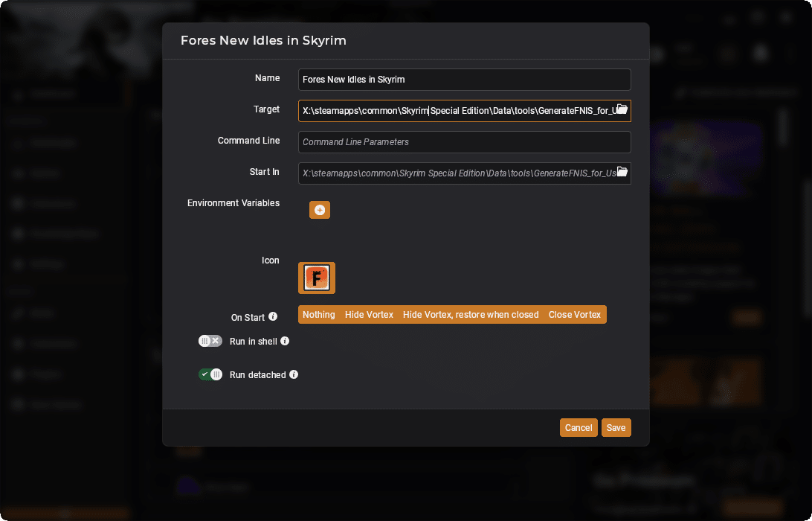Disable the Run detached toggle
Screen dimensions: 812x521
click(210, 374)
